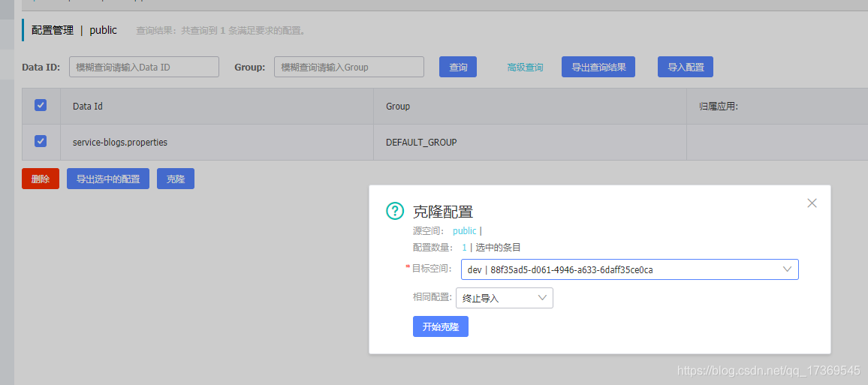Click 导出查询结果 button
868x385 pixels.
click(x=598, y=67)
